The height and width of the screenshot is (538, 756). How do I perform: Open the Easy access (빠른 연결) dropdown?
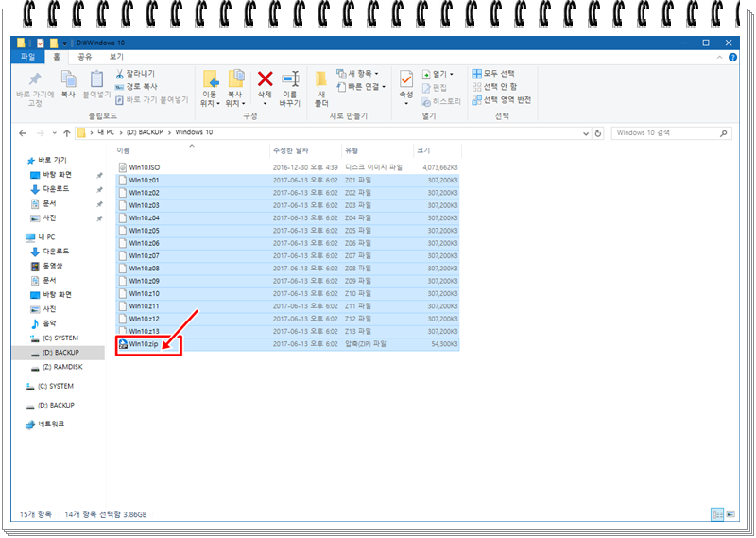tap(361, 87)
